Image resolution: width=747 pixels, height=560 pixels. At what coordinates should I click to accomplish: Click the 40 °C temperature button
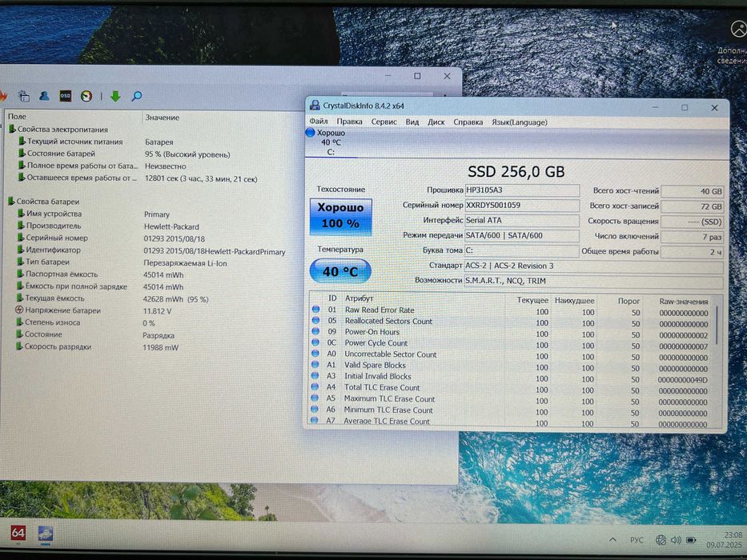pos(340,271)
